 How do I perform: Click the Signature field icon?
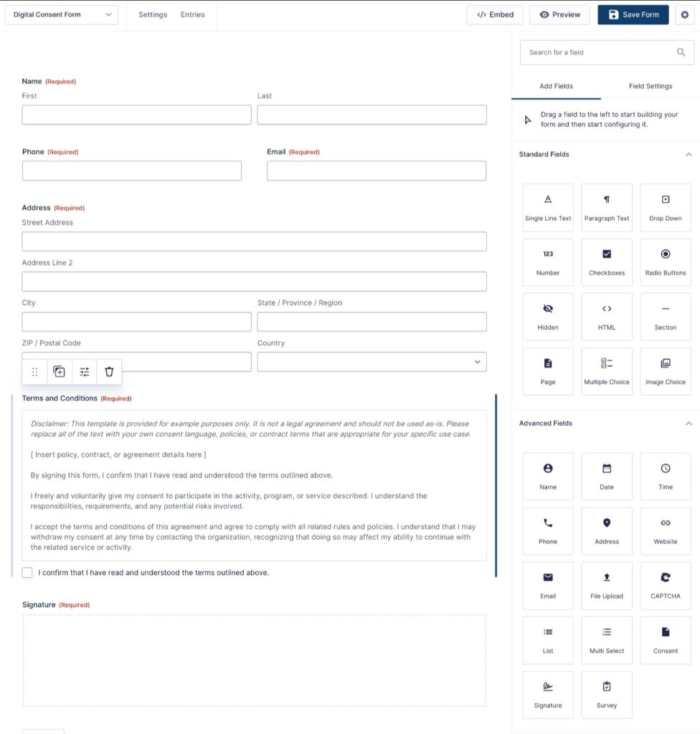(548, 694)
